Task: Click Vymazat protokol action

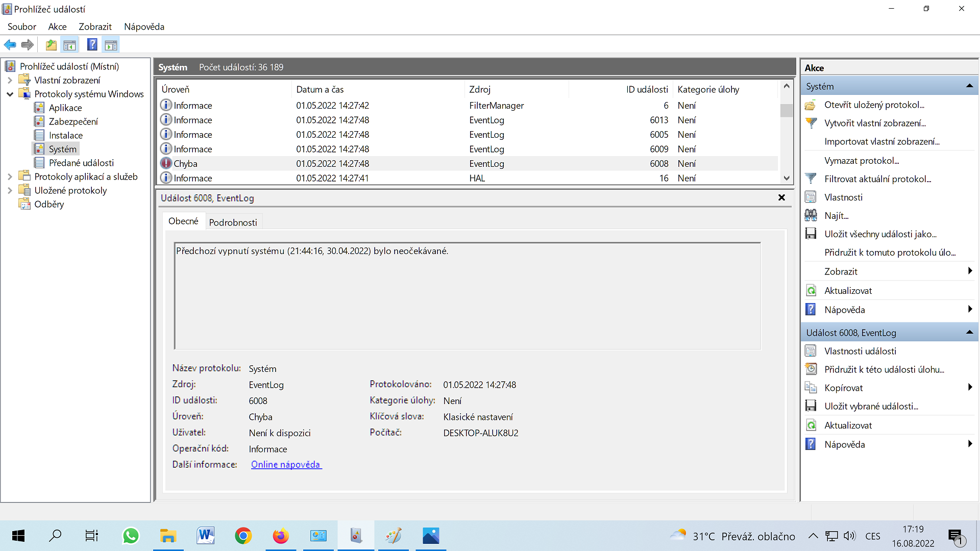Action: click(x=862, y=160)
